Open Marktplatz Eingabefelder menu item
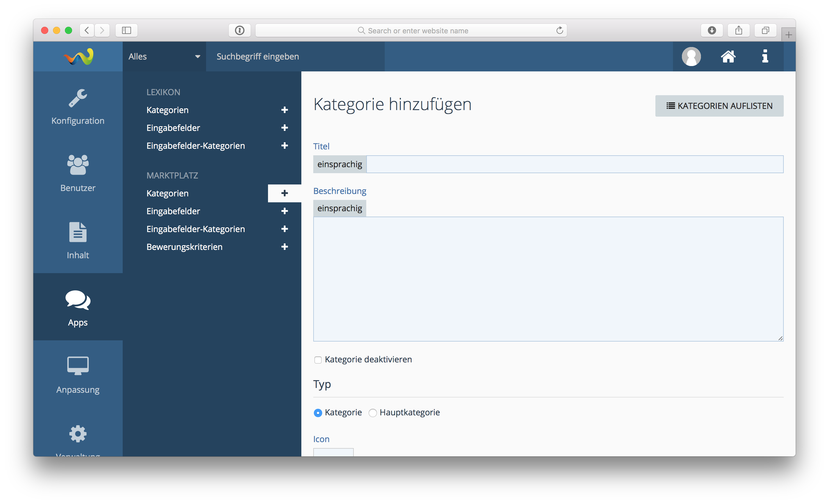 pyautogui.click(x=173, y=211)
